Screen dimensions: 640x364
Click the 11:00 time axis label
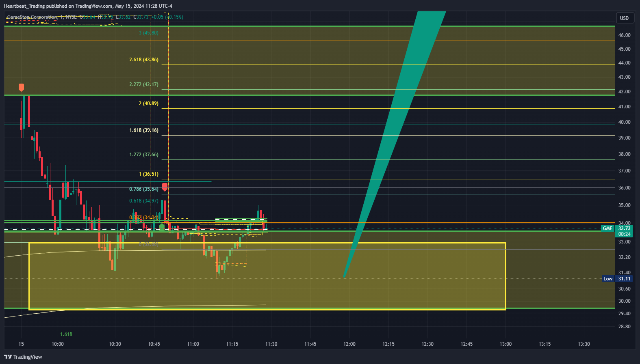[193, 344]
